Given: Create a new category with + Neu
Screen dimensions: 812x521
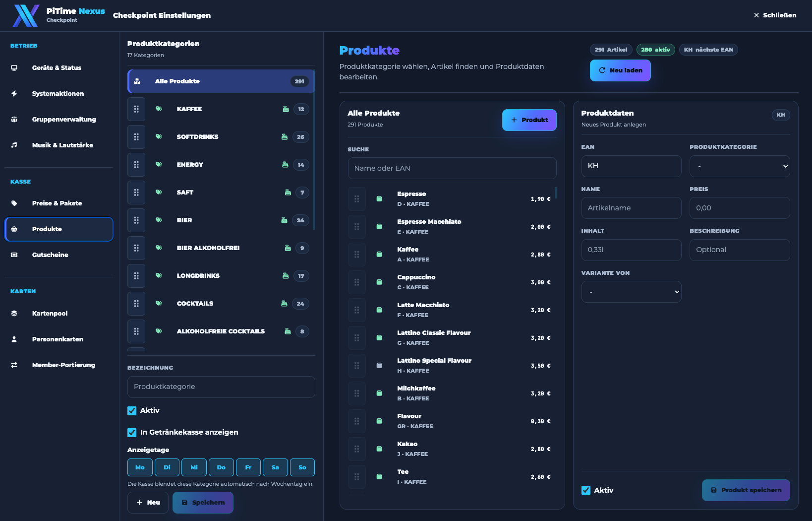Looking at the screenshot, I should point(148,503).
